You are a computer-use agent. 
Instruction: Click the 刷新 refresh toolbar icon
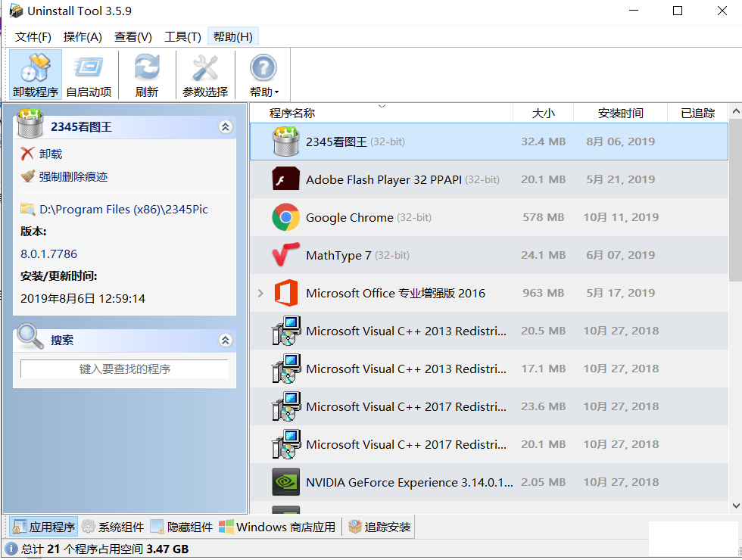[147, 74]
